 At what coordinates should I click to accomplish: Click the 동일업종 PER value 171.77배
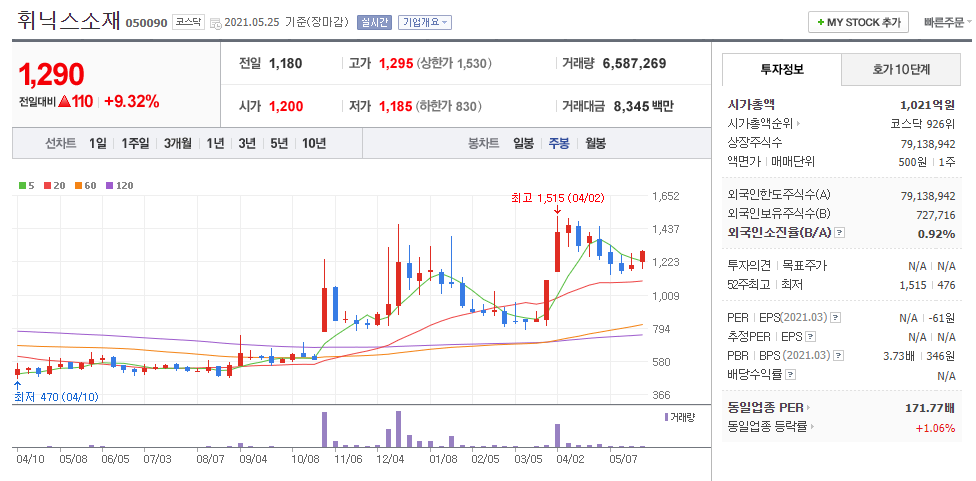[930, 409]
